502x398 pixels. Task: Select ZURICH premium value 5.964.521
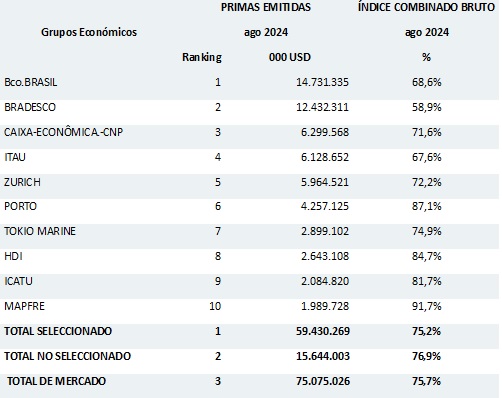pyautogui.click(x=325, y=182)
